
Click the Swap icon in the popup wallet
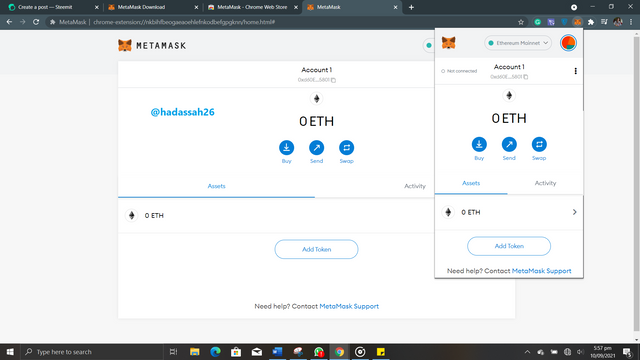[x=539, y=144]
